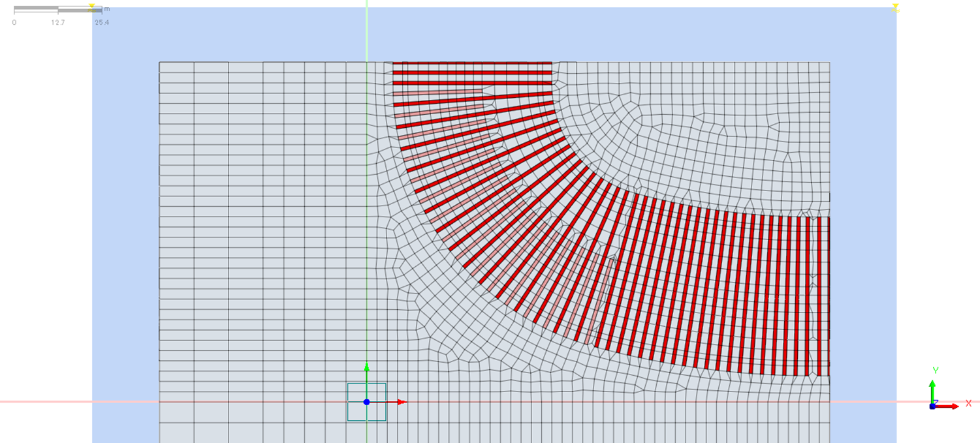980x443 pixels.
Task: Select the green Y-axis arrow at origin
Action: (366, 369)
